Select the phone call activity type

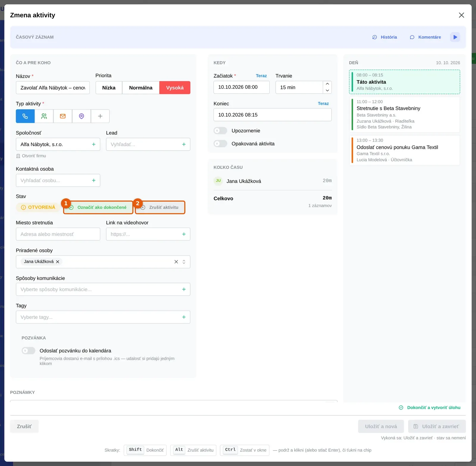pyautogui.click(x=25, y=116)
